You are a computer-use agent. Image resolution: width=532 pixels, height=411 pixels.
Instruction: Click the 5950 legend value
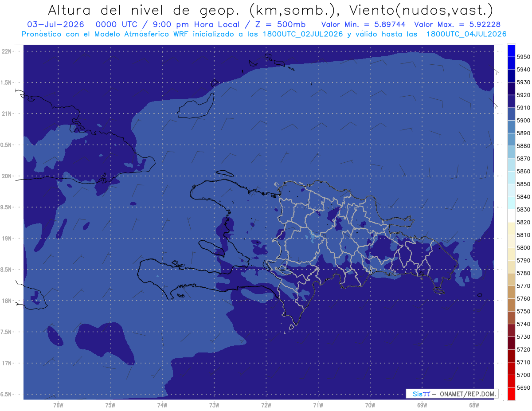pyautogui.click(x=523, y=57)
